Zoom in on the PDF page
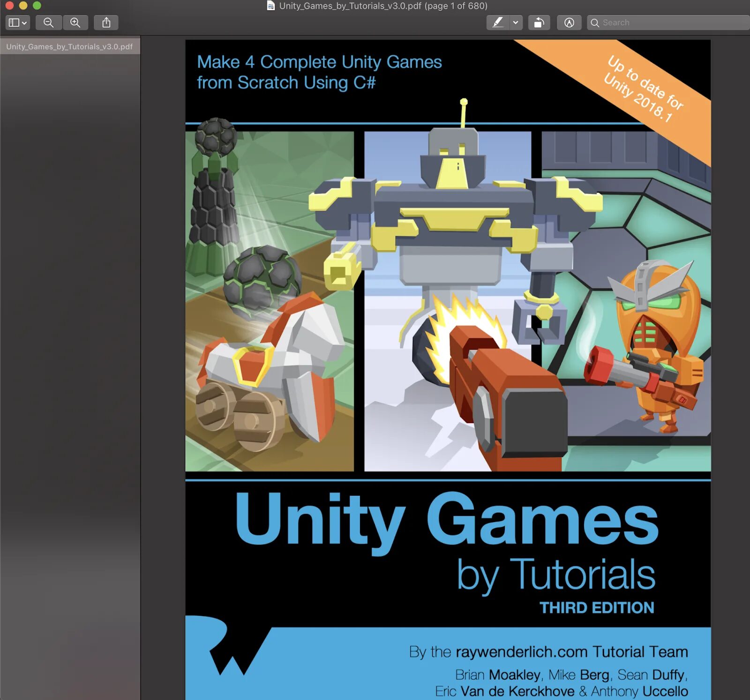750x700 pixels. pos(75,22)
